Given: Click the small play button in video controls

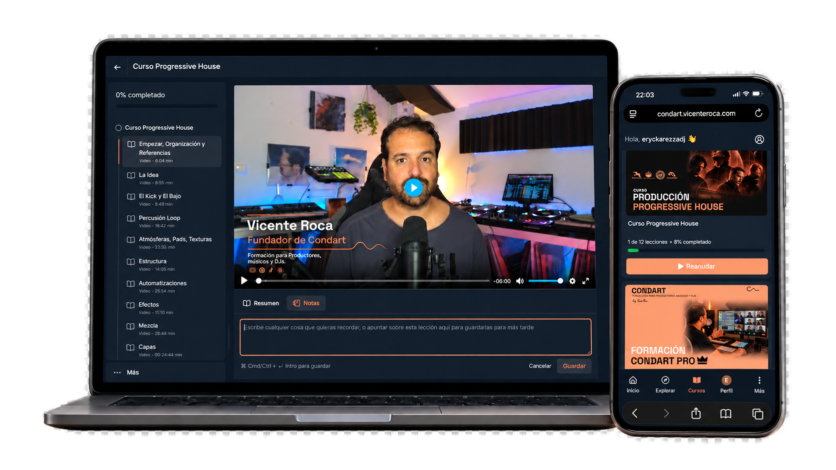Looking at the screenshot, I should 244,281.
